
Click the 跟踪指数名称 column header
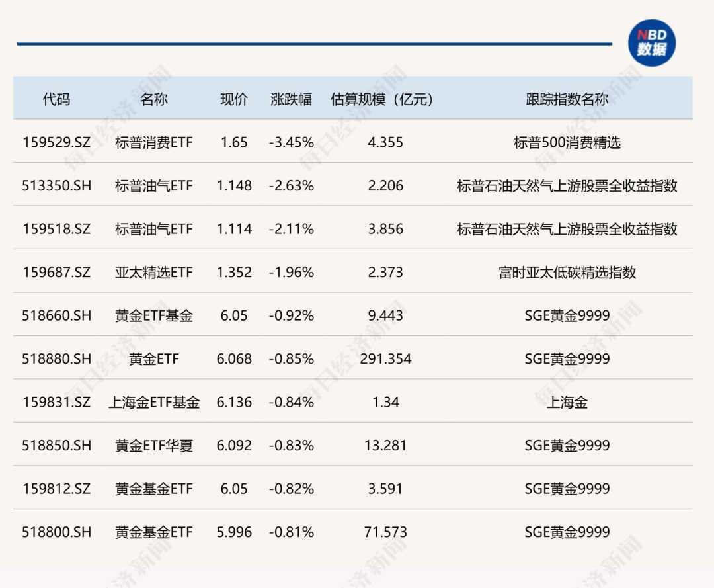click(567, 99)
